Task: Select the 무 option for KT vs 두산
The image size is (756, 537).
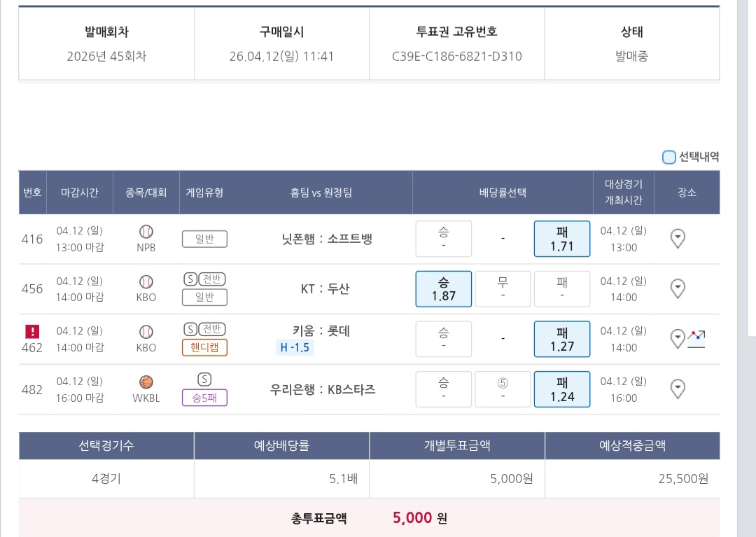Action: click(503, 288)
